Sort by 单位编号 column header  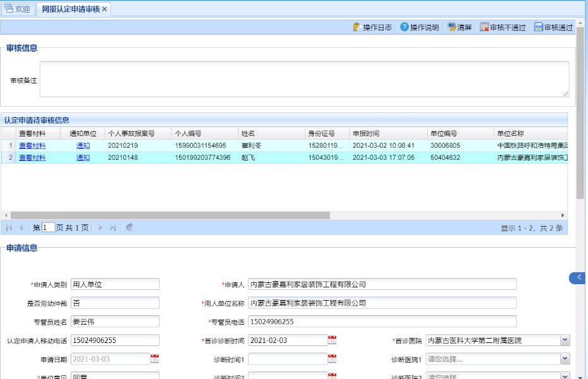tap(461, 133)
